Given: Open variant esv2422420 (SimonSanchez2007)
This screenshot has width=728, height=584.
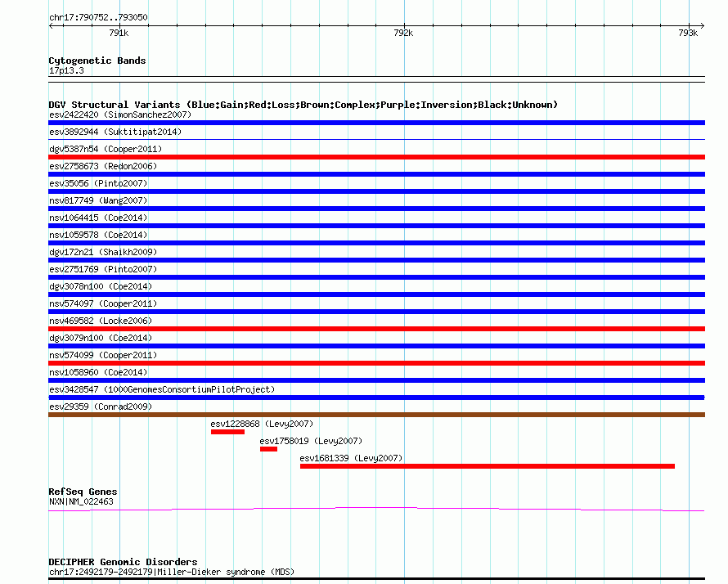Looking at the screenshot, I should (119, 115).
